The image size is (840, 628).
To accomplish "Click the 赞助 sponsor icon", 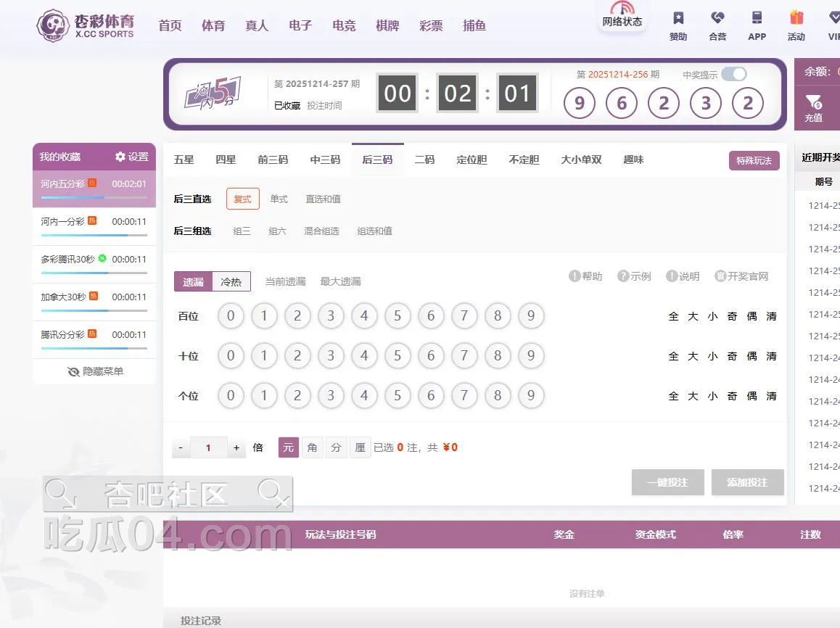I will tap(678, 18).
